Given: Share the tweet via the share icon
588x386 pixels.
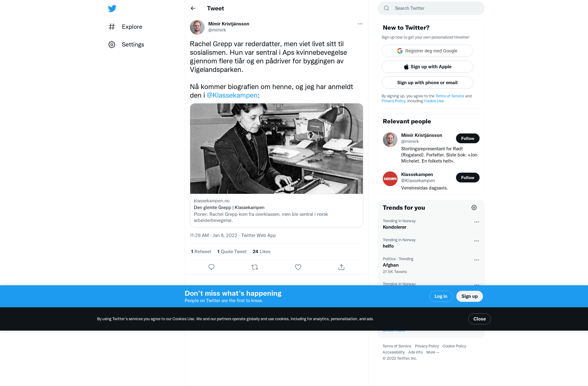Looking at the screenshot, I should pos(341,267).
